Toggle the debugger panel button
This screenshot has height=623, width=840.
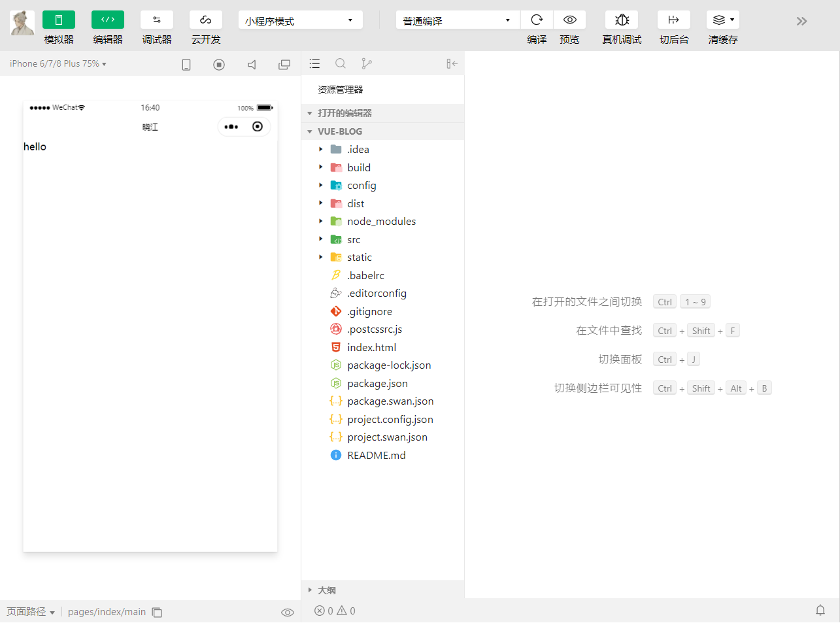point(157,20)
